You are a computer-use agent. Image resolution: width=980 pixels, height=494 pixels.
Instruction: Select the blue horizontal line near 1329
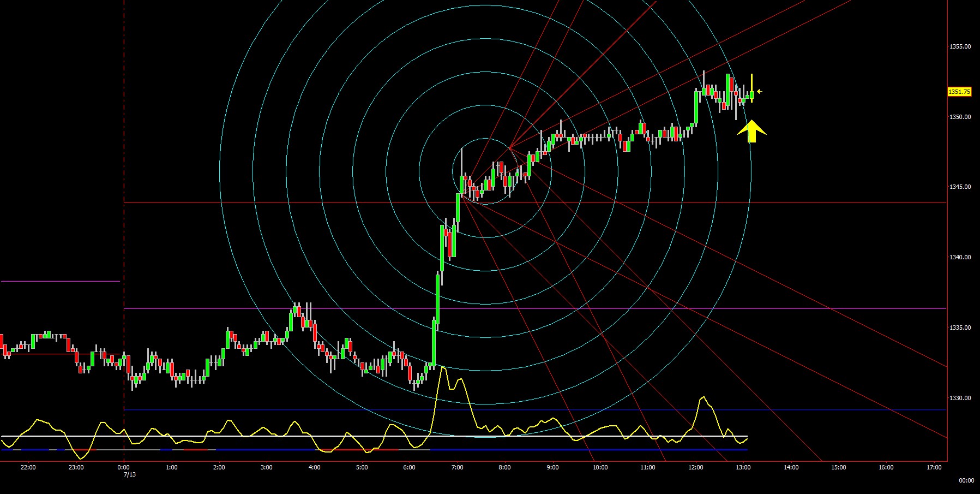536,410
